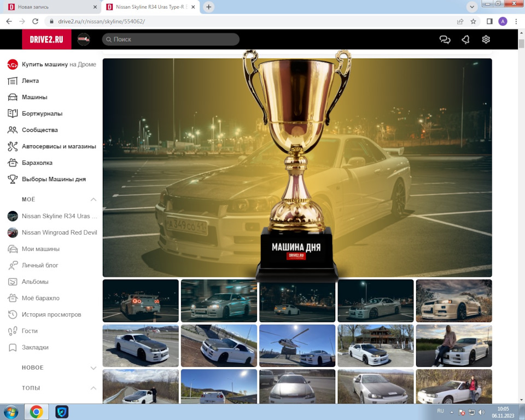Switch RU input language indicator

pyautogui.click(x=440, y=411)
